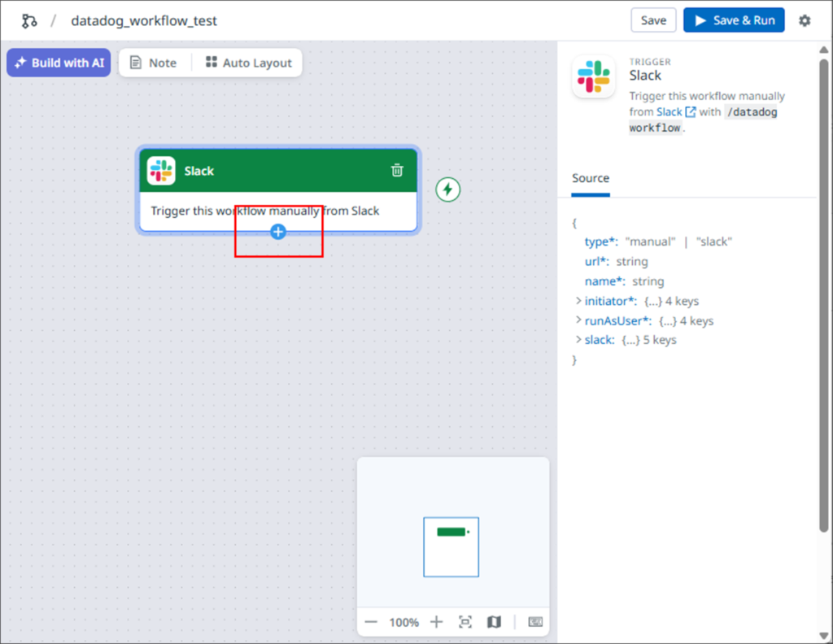The height and width of the screenshot is (644, 833).
Task: Click the /datadog workflow command text
Action: pos(704,120)
